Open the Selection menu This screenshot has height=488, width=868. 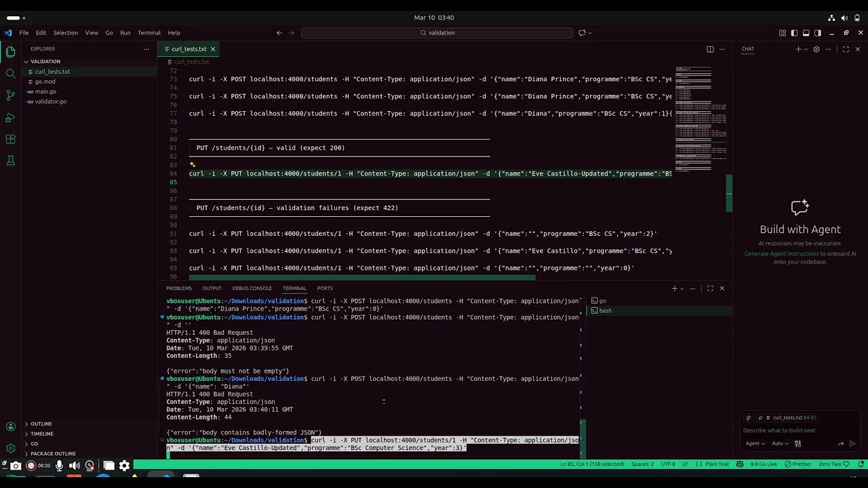pyautogui.click(x=66, y=33)
